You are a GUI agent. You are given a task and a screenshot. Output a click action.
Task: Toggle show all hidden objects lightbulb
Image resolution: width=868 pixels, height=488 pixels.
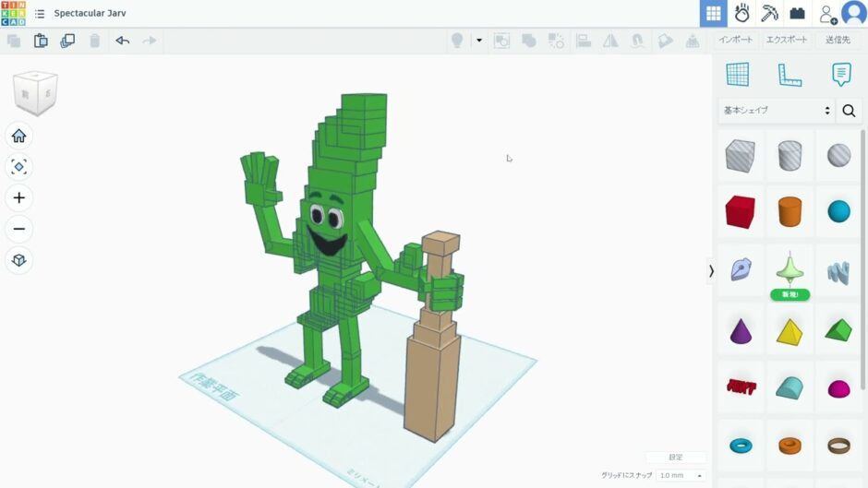click(x=456, y=41)
